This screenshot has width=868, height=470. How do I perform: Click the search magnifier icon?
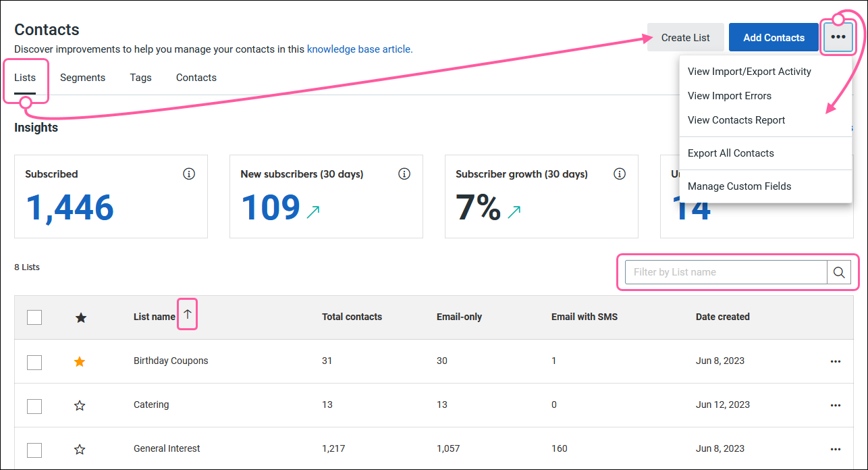click(839, 272)
